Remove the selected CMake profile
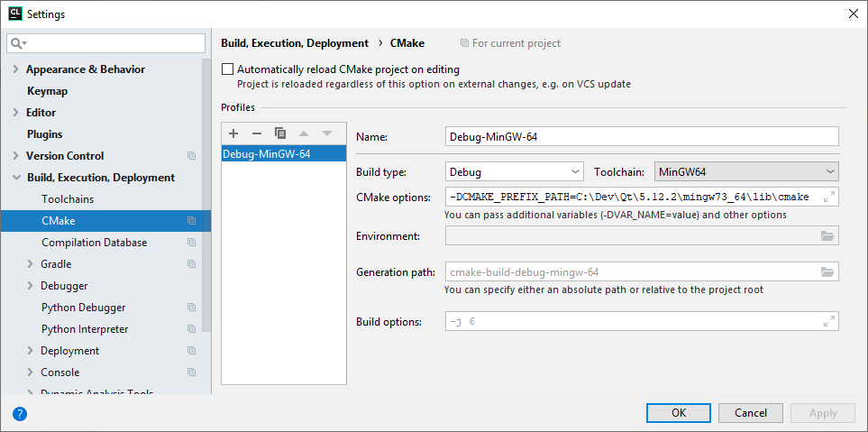The width and height of the screenshot is (868, 432). coord(257,133)
